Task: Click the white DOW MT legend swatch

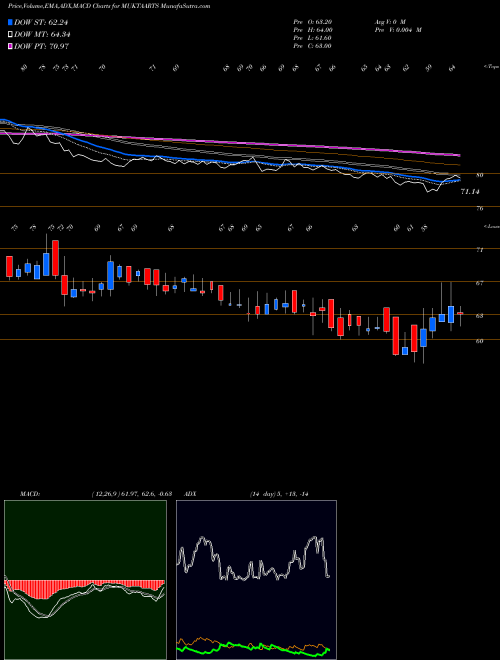Action: click(11, 35)
